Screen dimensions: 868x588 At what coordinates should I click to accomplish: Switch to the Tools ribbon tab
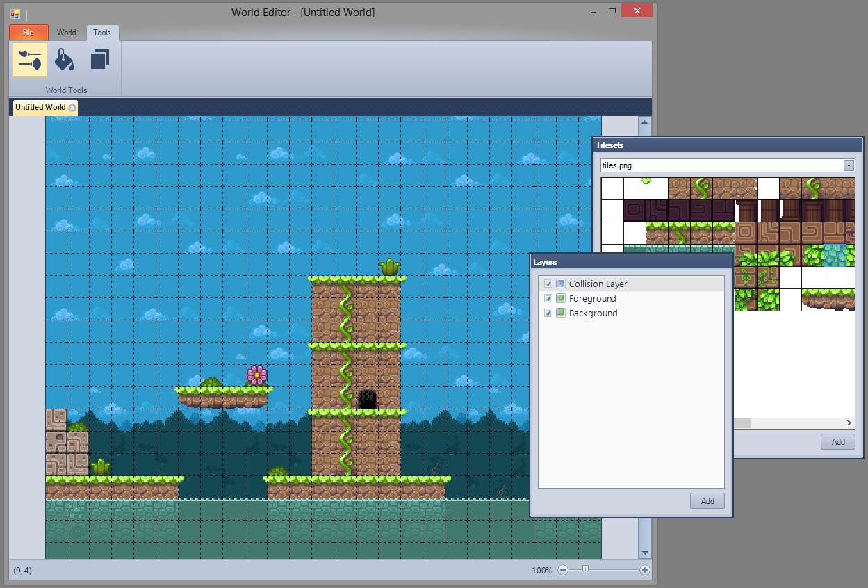click(102, 33)
